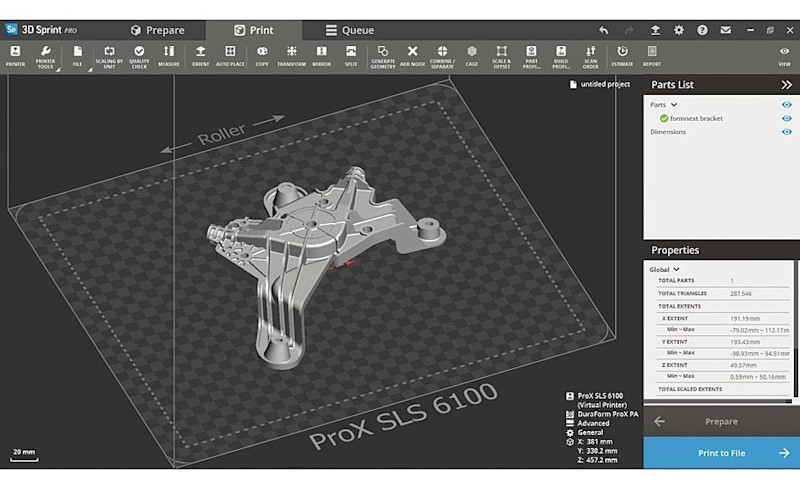800x489 pixels.
Task: Click Total Scaled Extents row
Action: click(723, 389)
